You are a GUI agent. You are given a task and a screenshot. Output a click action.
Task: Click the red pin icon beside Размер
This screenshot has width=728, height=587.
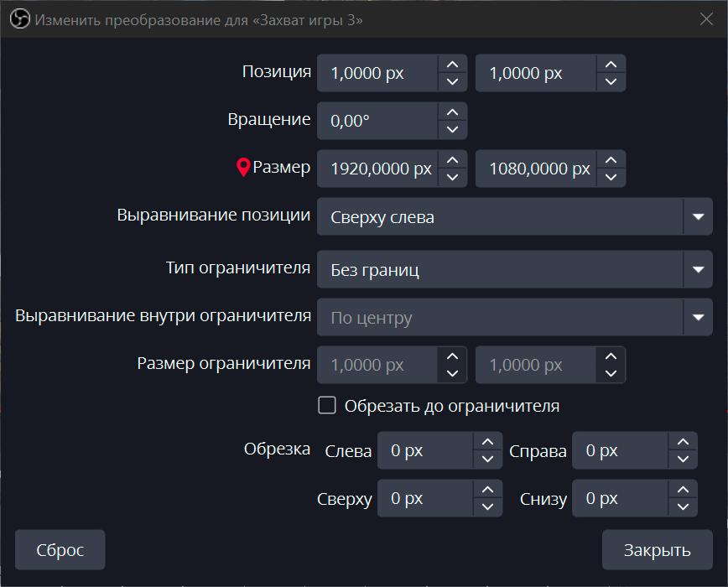click(x=243, y=168)
